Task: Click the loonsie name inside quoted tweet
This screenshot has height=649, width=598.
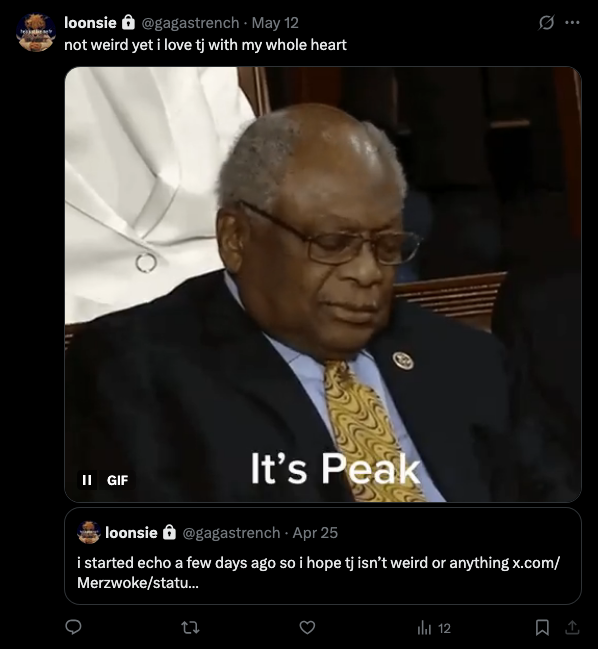Action: pyautogui.click(x=131, y=533)
